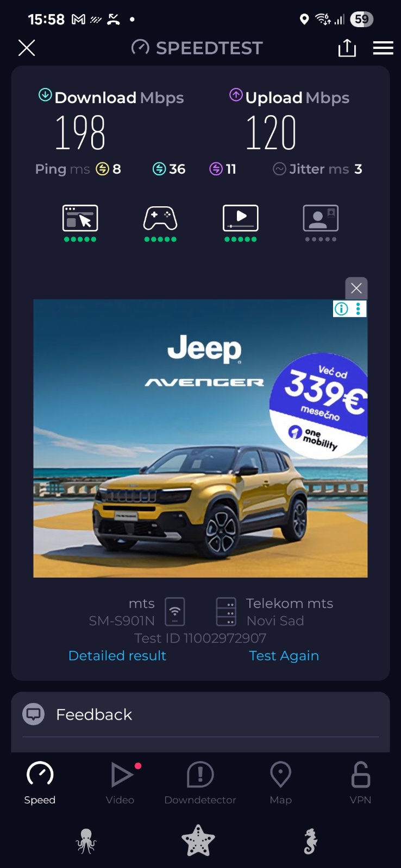Open the Map tab
401x868 pixels.
point(281,783)
